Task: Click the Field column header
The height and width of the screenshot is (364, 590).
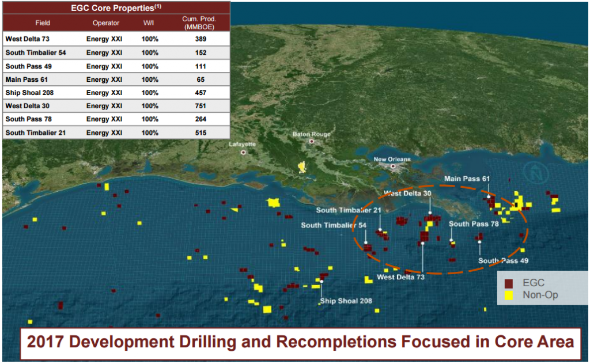Action: click(43, 23)
